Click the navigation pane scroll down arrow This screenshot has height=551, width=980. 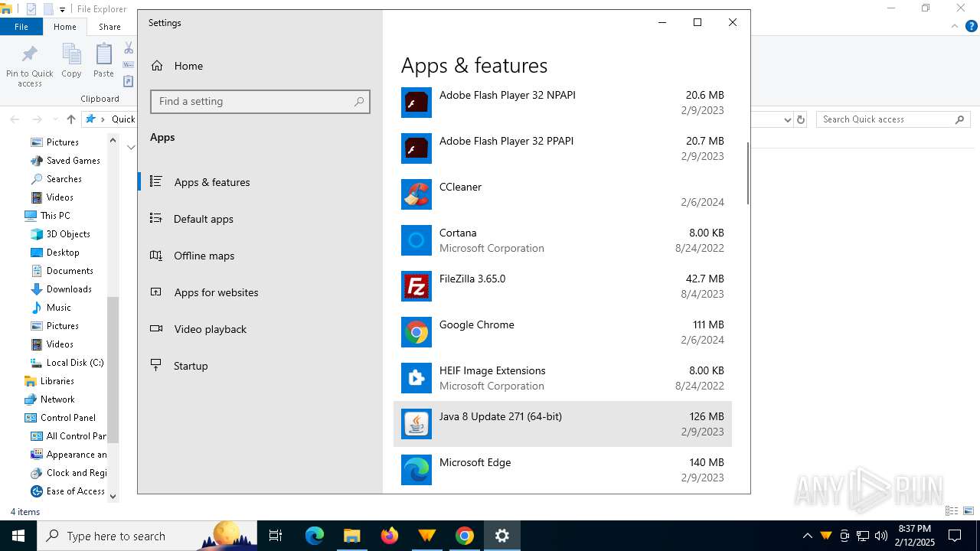tap(113, 496)
